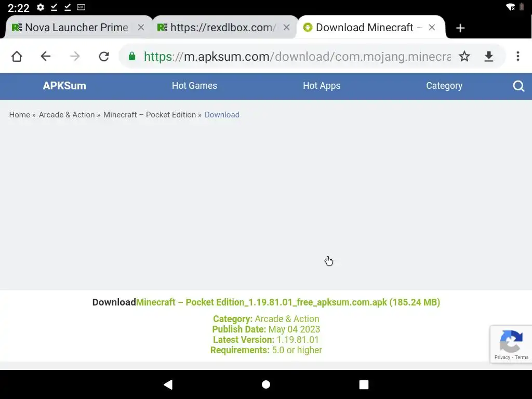This screenshot has height=399, width=532.
Task: Go forward with the right arrow
Action: [75, 56]
